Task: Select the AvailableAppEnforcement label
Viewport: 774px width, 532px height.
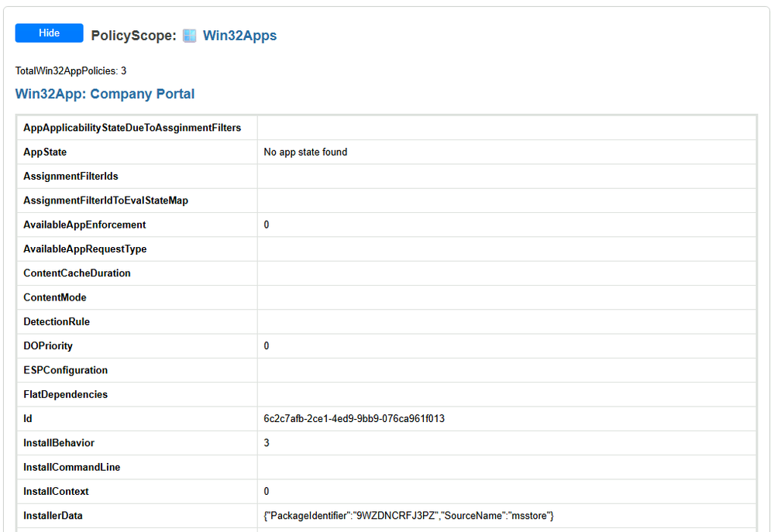Action: 84,225
